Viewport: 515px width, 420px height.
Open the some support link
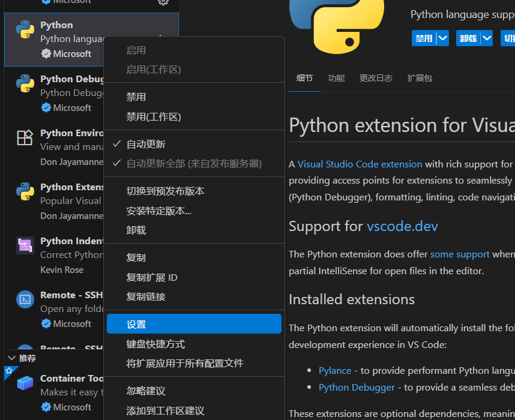pyautogui.click(x=460, y=254)
